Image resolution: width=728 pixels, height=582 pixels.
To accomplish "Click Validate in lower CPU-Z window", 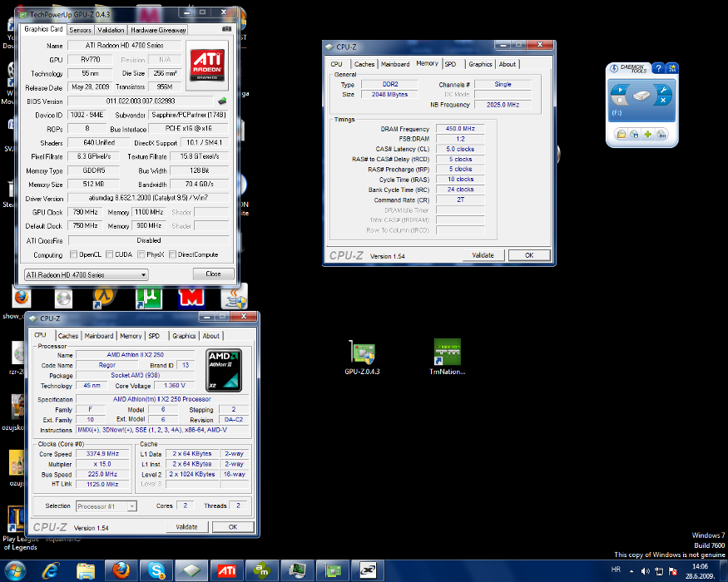I will (186, 527).
